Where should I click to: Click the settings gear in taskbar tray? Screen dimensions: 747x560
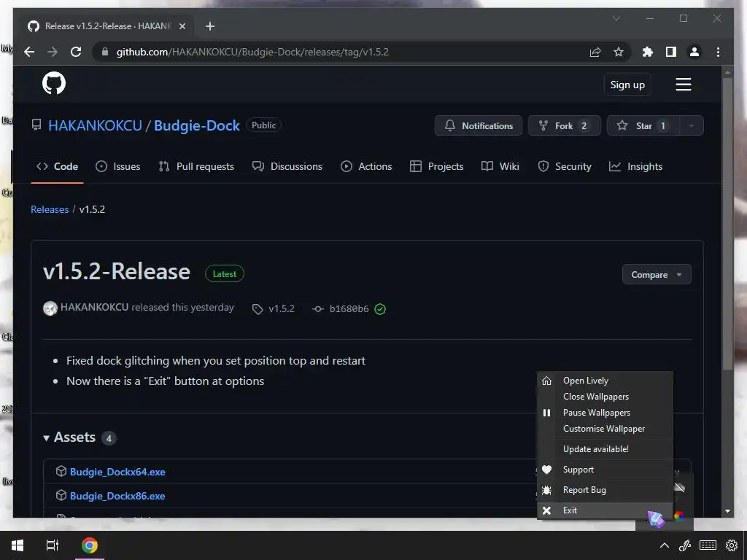click(x=731, y=545)
